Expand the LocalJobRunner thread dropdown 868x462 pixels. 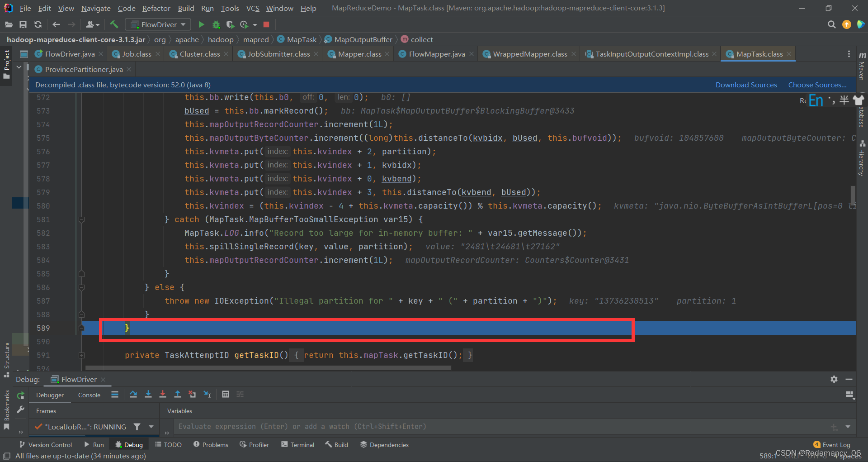tap(151, 427)
